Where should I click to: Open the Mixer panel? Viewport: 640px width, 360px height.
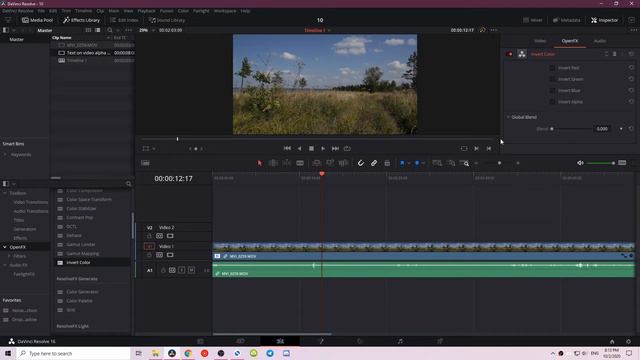(533, 20)
